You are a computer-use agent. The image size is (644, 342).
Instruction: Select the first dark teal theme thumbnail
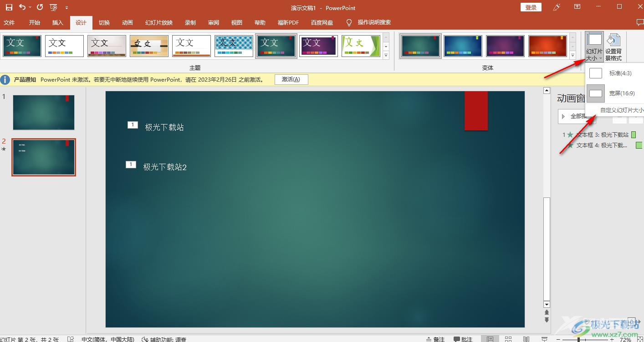coord(22,46)
